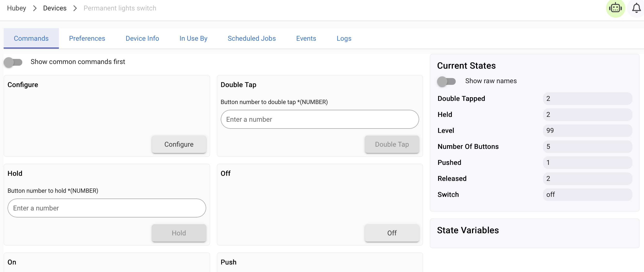
Task: Open the Events tab
Action: [x=306, y=38]
